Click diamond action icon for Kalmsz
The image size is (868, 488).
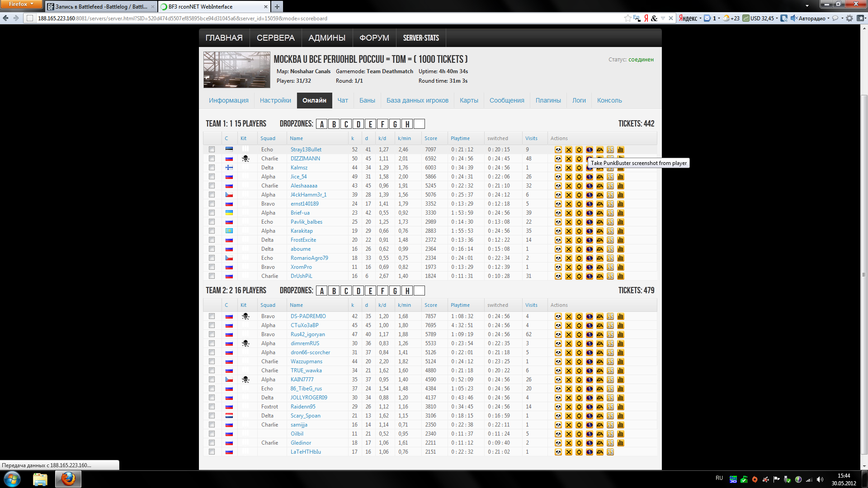point(579,168)
